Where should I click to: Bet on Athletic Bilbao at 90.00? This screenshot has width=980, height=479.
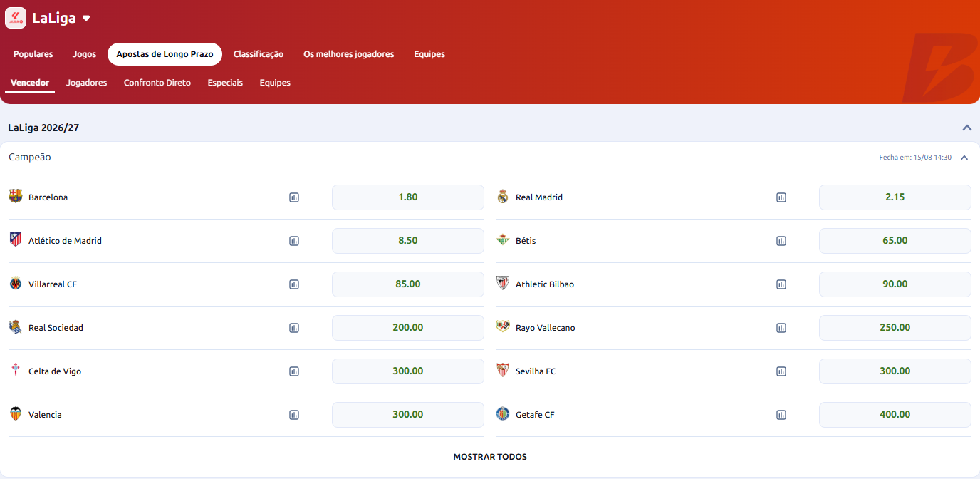click(895, 284)
